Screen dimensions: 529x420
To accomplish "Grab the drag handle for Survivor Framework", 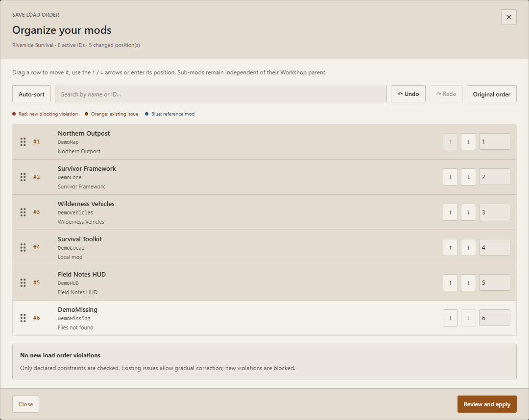I will tap(23, 177).
